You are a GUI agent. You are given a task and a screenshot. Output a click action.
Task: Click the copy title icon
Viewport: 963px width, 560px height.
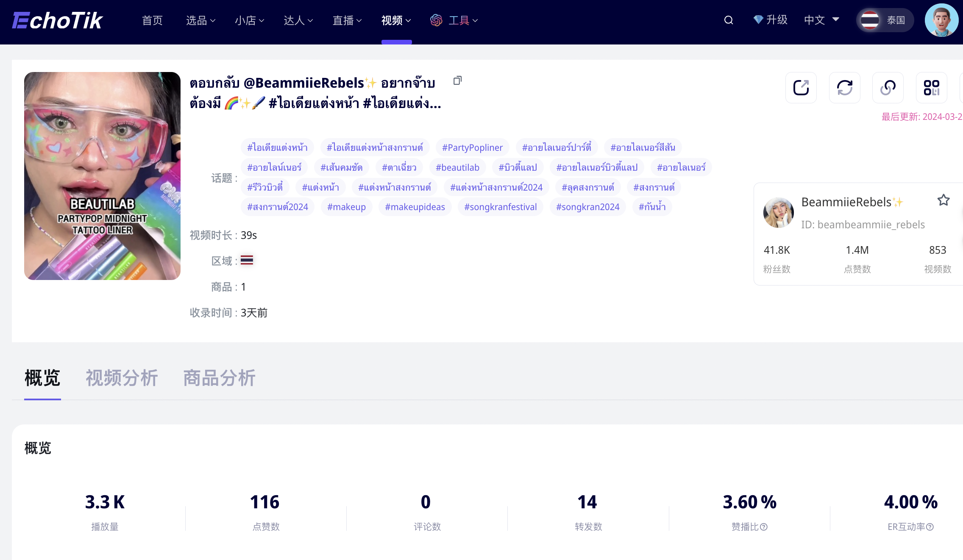(x=457, y=80)
